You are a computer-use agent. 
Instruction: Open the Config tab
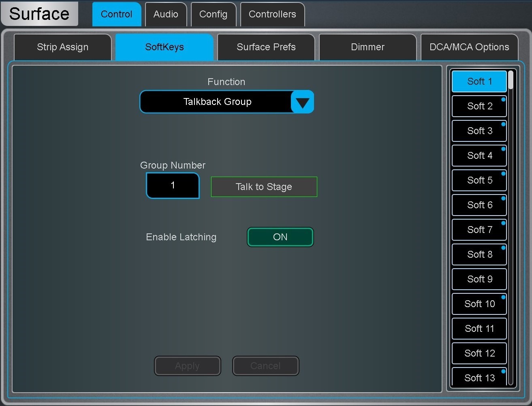point(213,14)
